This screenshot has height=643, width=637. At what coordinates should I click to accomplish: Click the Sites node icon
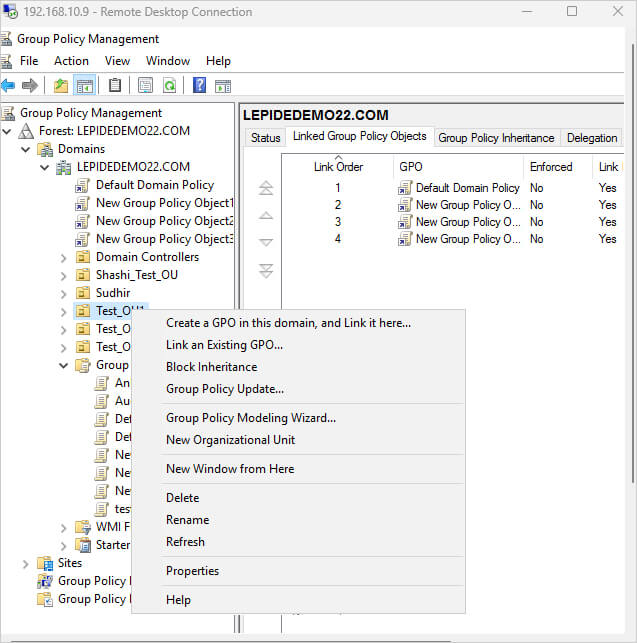coord(45,563)
